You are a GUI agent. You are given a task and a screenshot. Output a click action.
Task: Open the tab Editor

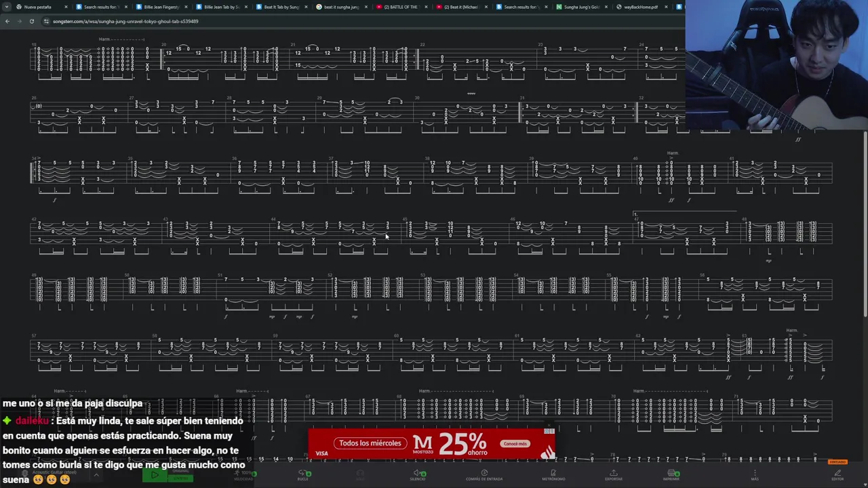tap(837, 475)
